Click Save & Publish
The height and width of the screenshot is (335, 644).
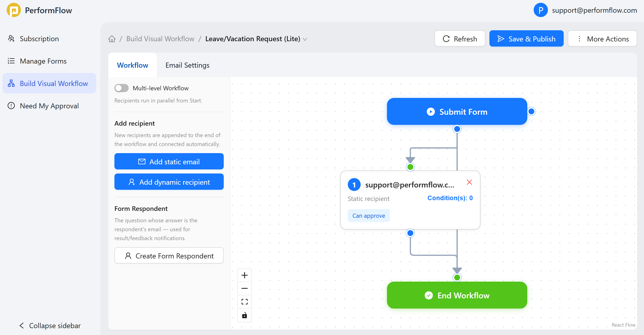pyautogui.click(x=526, y=39)
